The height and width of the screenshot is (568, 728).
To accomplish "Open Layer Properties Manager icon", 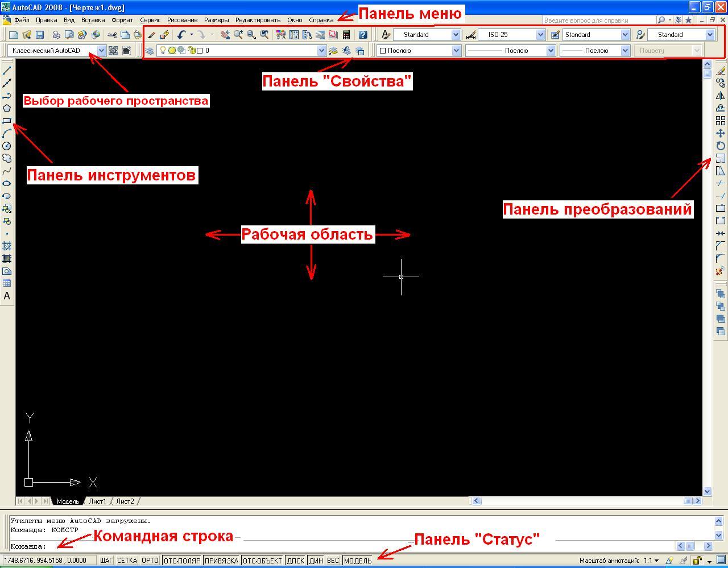I will point(150,51).
